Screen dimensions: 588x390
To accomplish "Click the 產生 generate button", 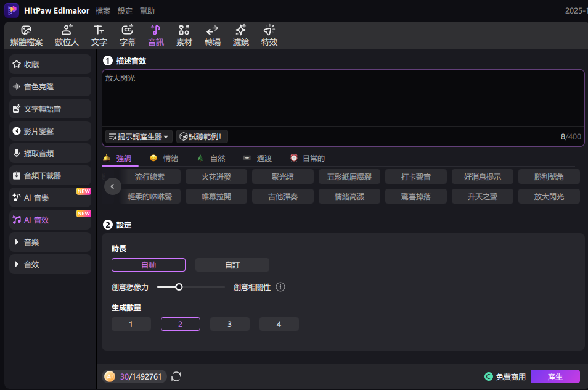I will click(x=555, y=376).
